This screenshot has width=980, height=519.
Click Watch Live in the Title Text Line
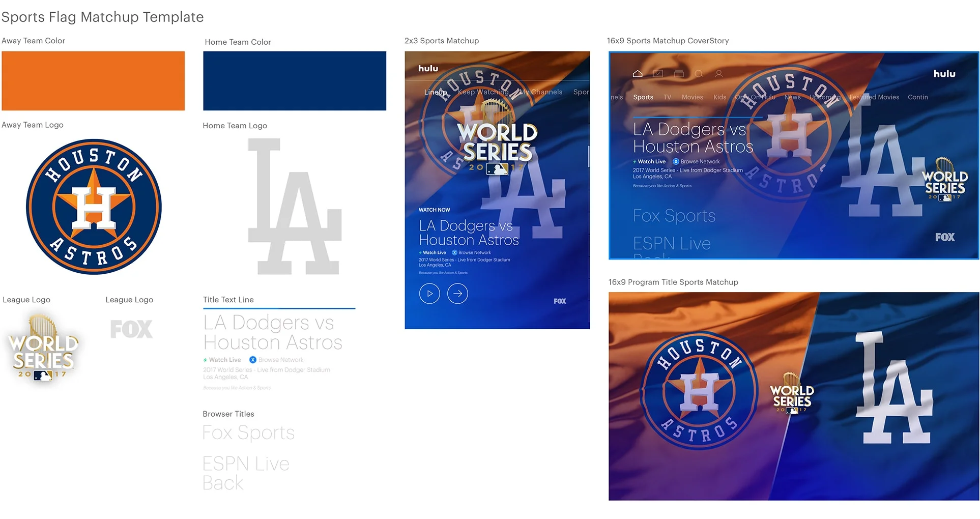(x=224, y=360)
